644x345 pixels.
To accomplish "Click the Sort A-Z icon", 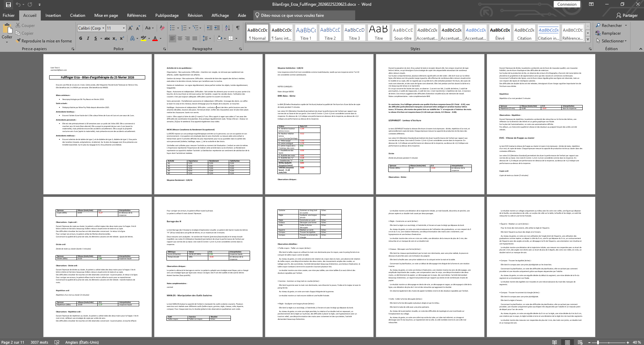I will [x=227, y=28].
